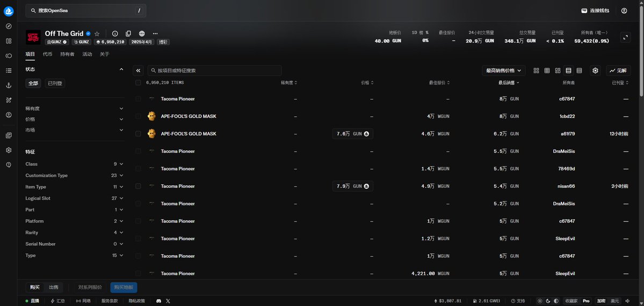Open the account avatar icon top right
This screenshot has height=306, width=644.
coord(624,11)
